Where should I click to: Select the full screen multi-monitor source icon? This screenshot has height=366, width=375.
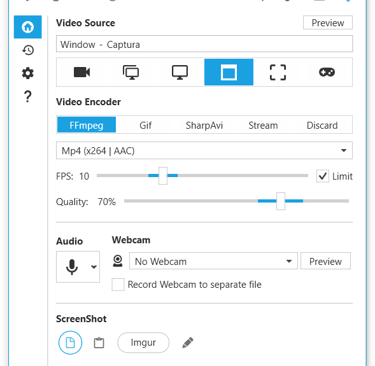pyautogui.click(x=131, y=72)
